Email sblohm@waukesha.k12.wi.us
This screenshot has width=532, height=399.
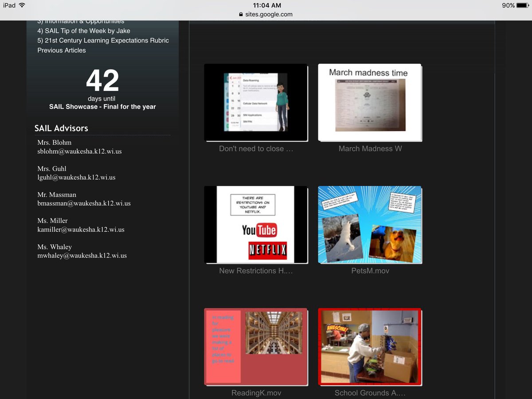click(79, 151)
